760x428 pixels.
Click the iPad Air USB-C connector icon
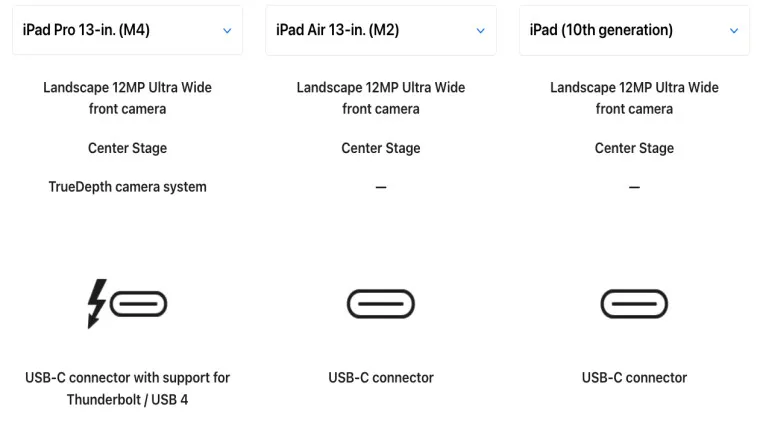coord(381,303)
